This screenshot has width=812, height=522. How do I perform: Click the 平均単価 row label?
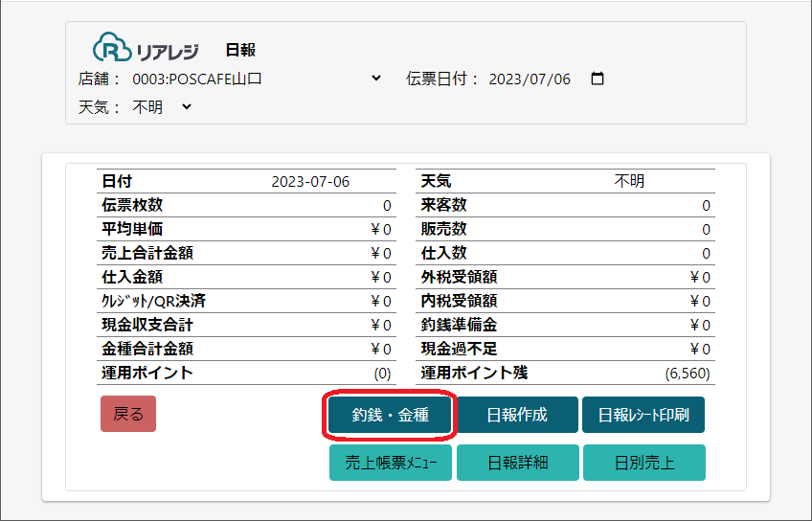coord(132,229)
